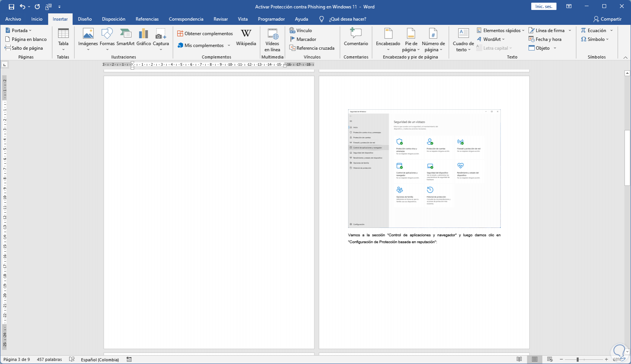
Task: Click the zoom slider in status bar
Action: (x=577, y=359)
